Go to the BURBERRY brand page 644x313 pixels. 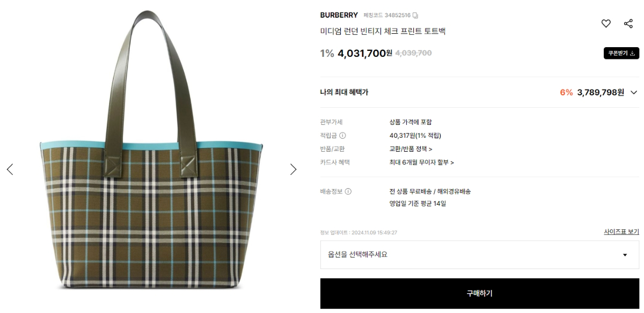339,15
